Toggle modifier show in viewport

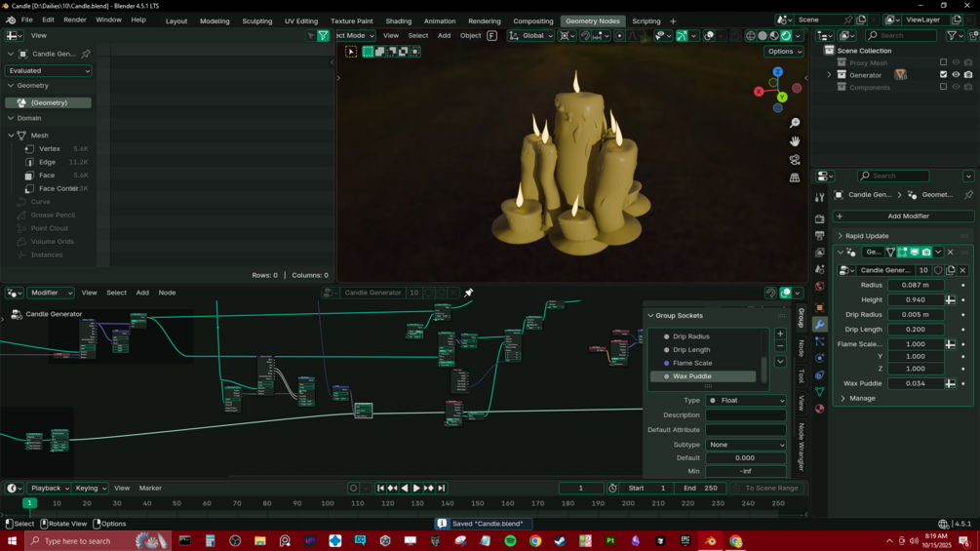[915, 252]
